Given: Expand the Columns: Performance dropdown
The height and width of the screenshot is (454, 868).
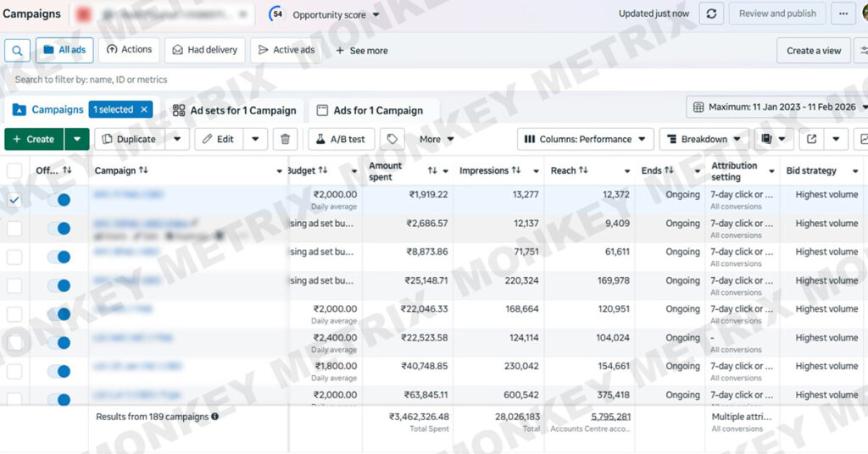Looking at the screenshot, I should pyautogui.click(x=585, y=139).
